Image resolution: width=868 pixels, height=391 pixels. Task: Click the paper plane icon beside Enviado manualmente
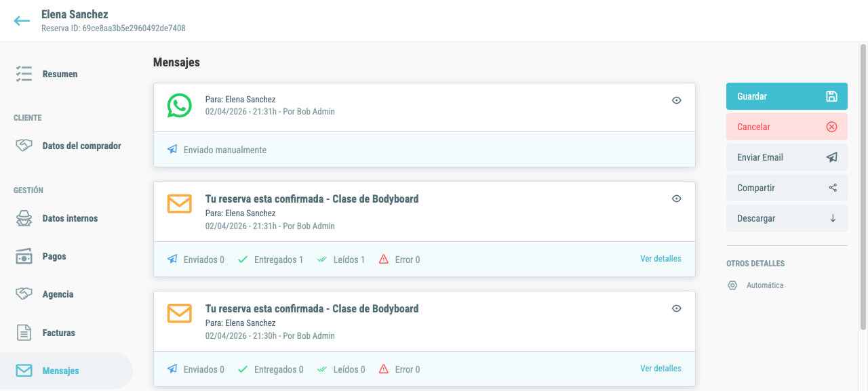(172, 150)
